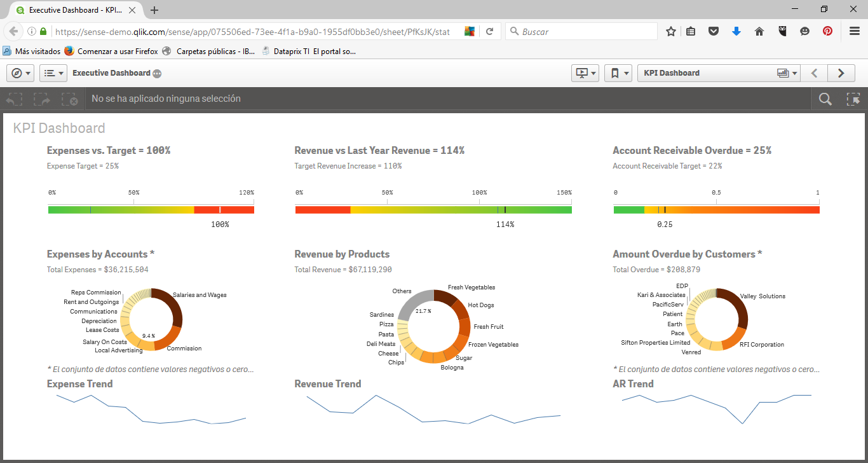Click inside the Buscar search field
Screen dimensions: 868x463
coord(581,31)
